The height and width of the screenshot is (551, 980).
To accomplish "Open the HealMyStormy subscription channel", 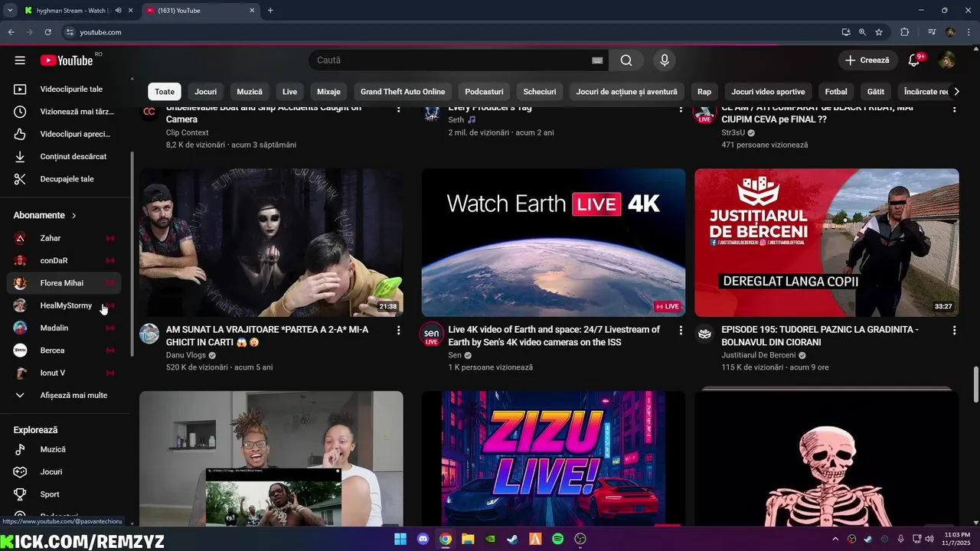I will pyautogui.click(x=64, y=305).
